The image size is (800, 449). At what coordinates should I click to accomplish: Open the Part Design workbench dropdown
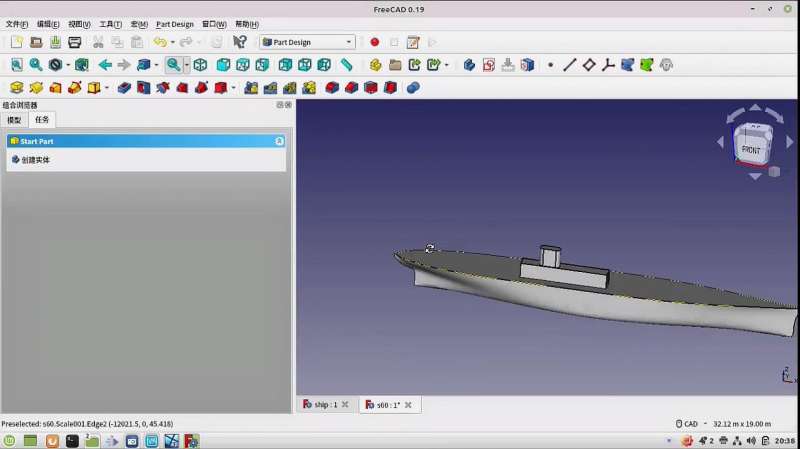(307, 42)
